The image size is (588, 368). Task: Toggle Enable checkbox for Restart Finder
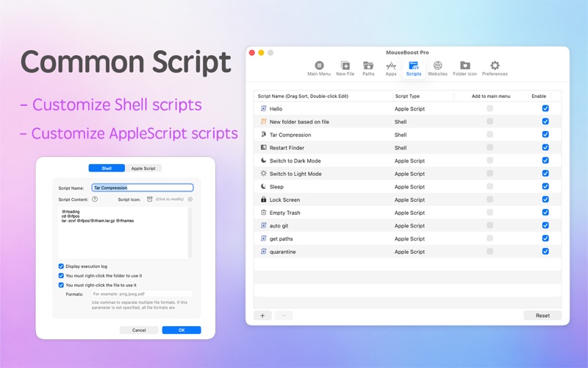point(545,147)
